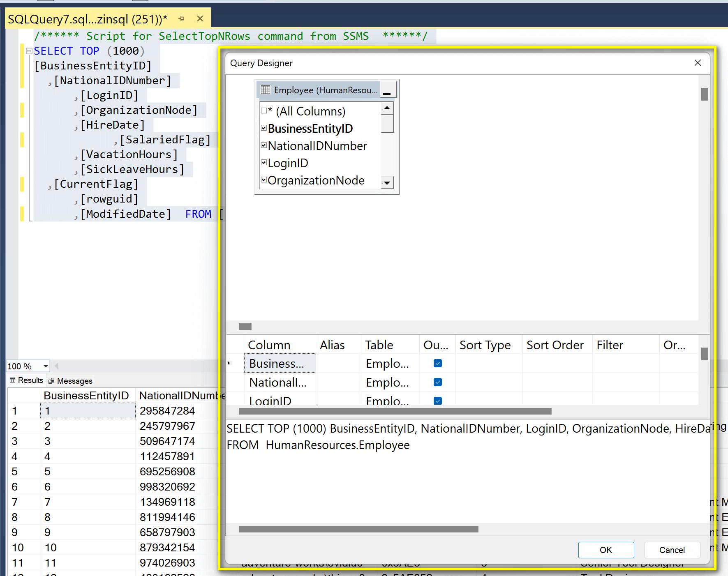Uncheck the LoginID column checkbox
This screenshot has width=728, height=576.
[x=264, y=162]
